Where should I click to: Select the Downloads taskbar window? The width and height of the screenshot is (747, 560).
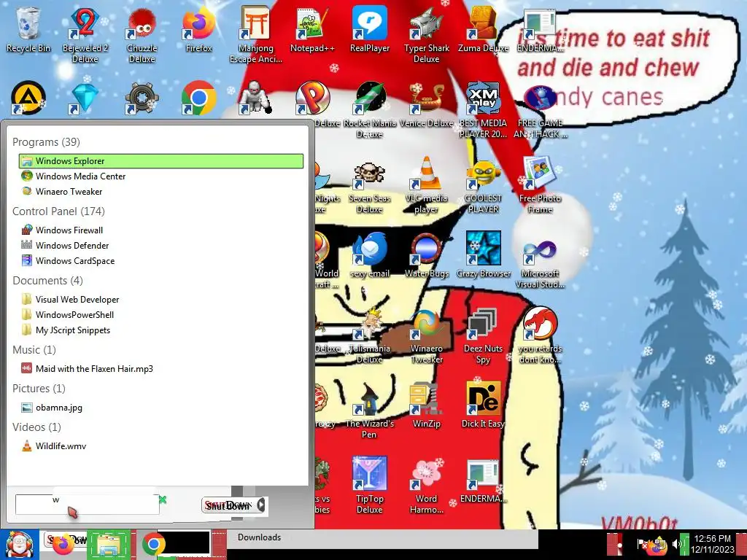point(382,538)
